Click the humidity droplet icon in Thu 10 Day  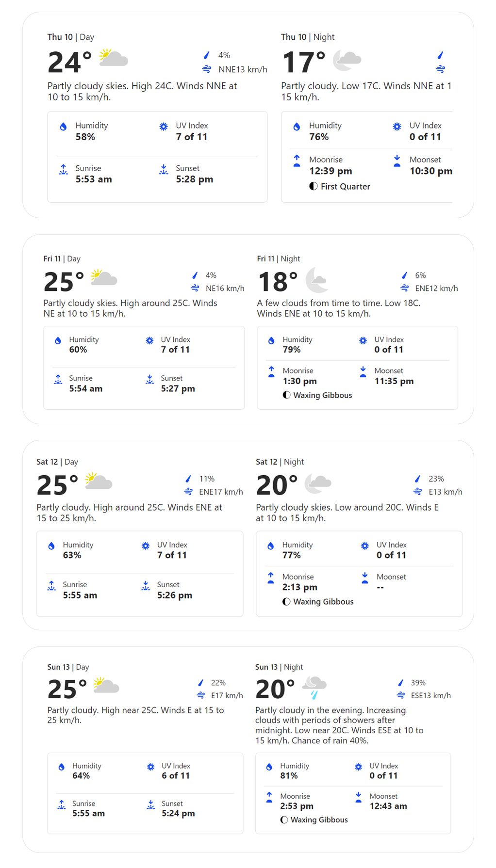(x=63, y=127)
